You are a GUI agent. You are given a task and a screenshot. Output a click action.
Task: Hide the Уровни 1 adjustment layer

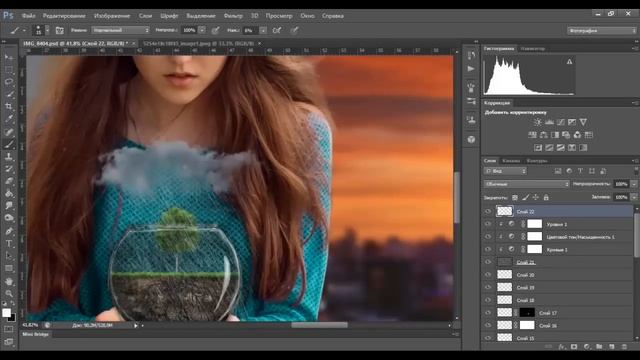tap(488, 224)
